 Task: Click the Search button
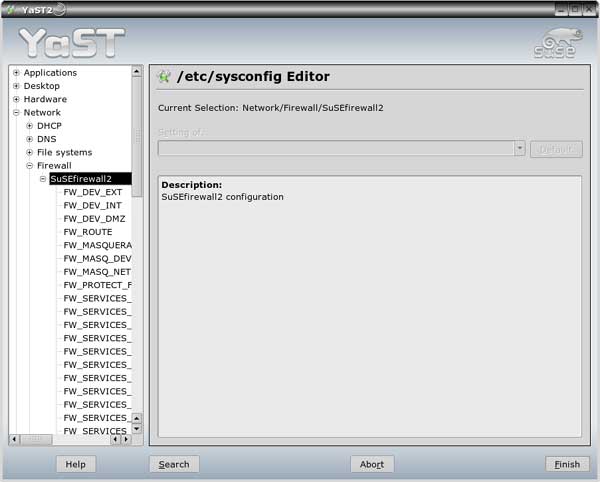[174, 464]
